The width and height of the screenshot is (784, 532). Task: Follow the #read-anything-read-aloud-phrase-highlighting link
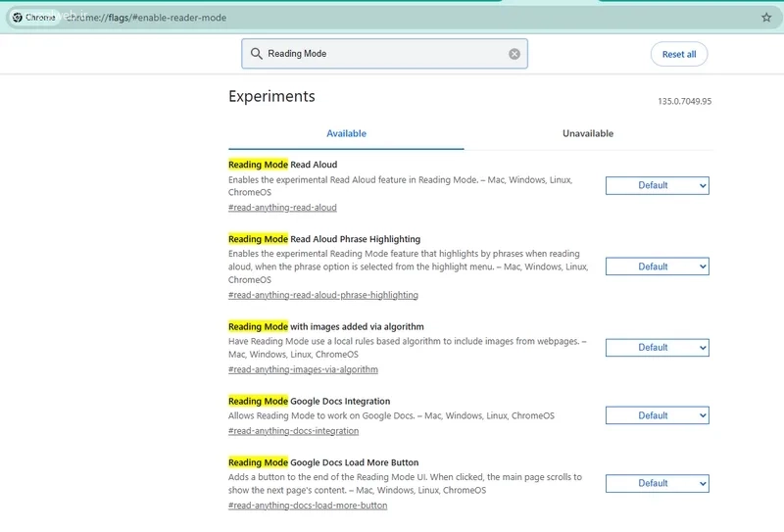click(x=322, y=295)
